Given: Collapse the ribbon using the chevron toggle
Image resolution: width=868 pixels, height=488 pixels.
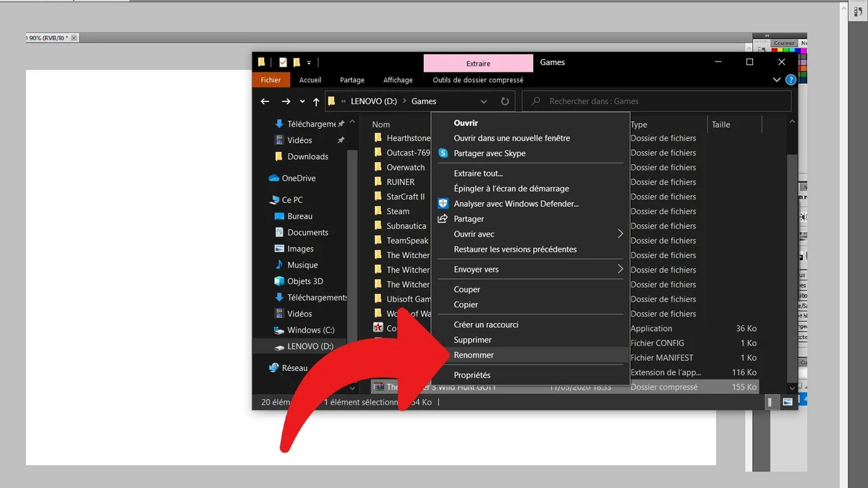Looking at the screenshot, I should [x=777, y=80].
